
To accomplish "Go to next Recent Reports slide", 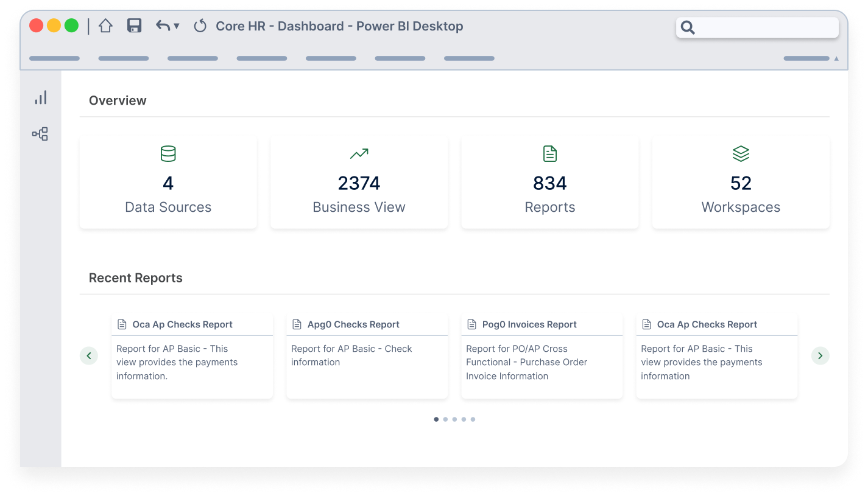I will click(x=820, y=355).
